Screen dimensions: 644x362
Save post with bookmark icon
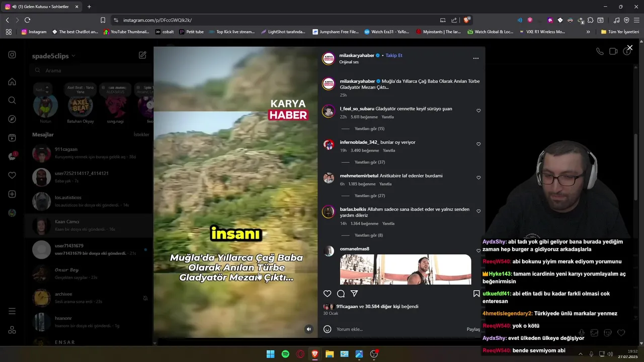[476, 294]
